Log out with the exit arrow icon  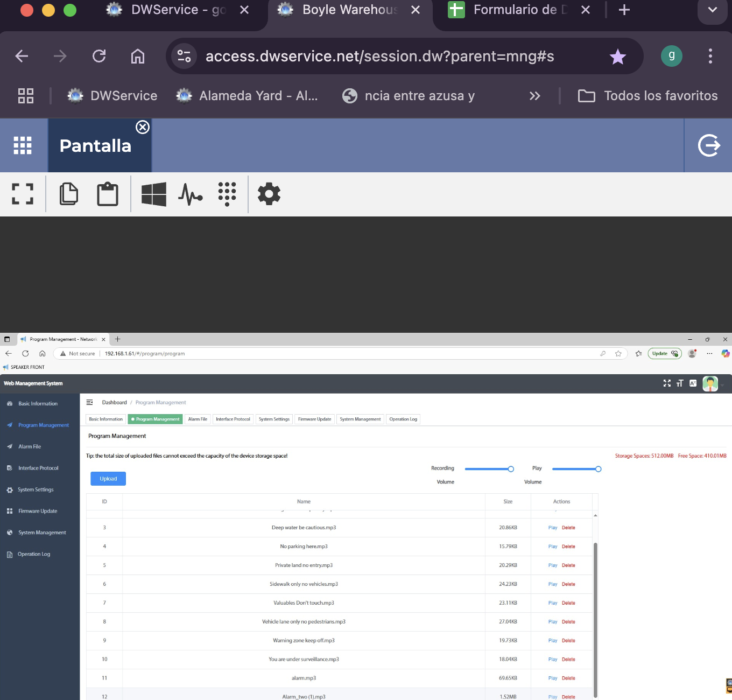709,145
